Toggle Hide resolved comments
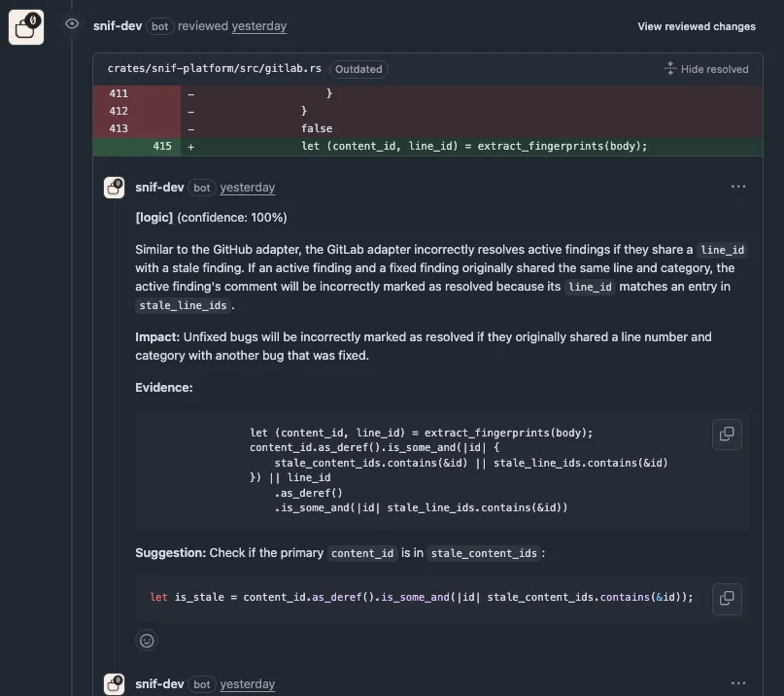The image size is (784, 696). click(x=706, y=69)
